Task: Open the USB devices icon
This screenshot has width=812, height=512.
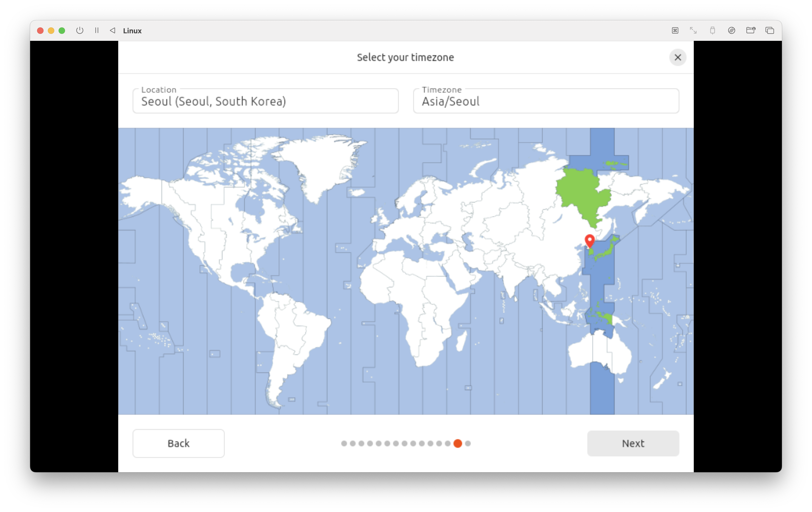Action: (712, 31)
